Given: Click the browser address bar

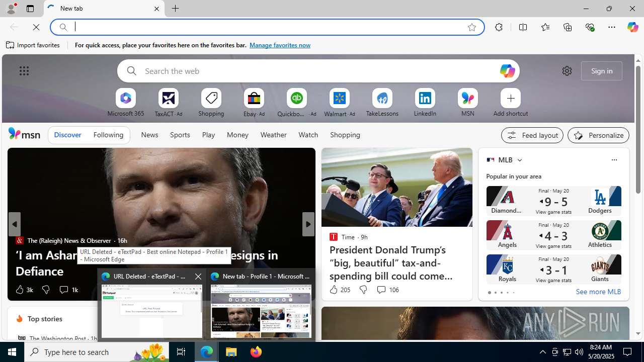Looking at the screenshot, I should click(x=267, y=27).
